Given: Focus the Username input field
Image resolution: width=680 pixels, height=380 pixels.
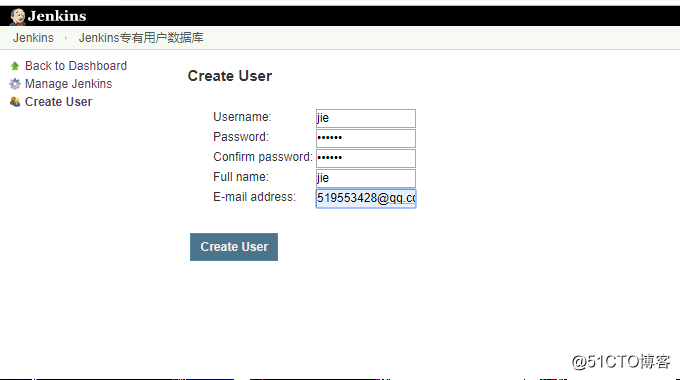Looking at the screenshot, I should tap(366, 118).
